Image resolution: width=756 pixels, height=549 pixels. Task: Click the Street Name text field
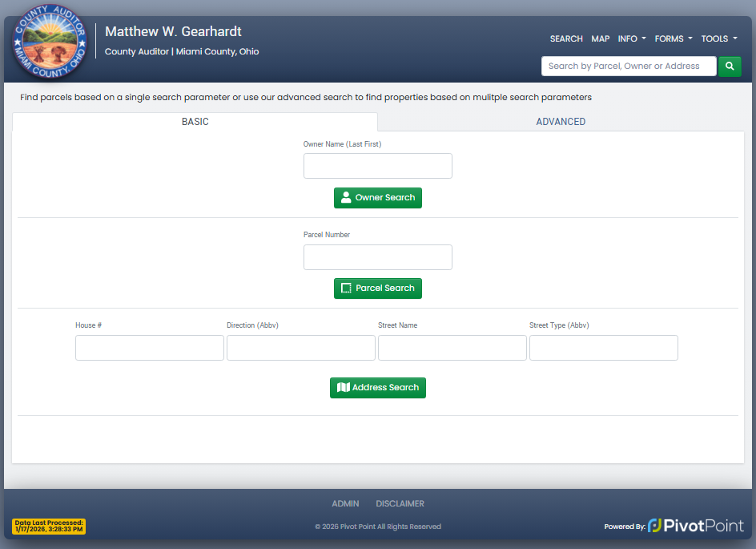click(x=452, y=348)
